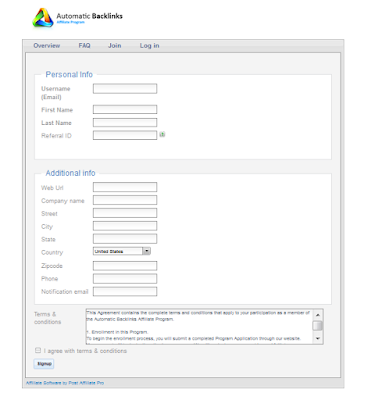Click the City input field
This screenshot has height=400, width=368.
point(125,226)
